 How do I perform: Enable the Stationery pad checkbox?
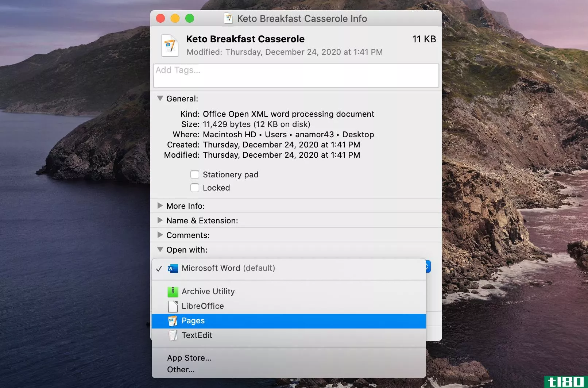195,174
